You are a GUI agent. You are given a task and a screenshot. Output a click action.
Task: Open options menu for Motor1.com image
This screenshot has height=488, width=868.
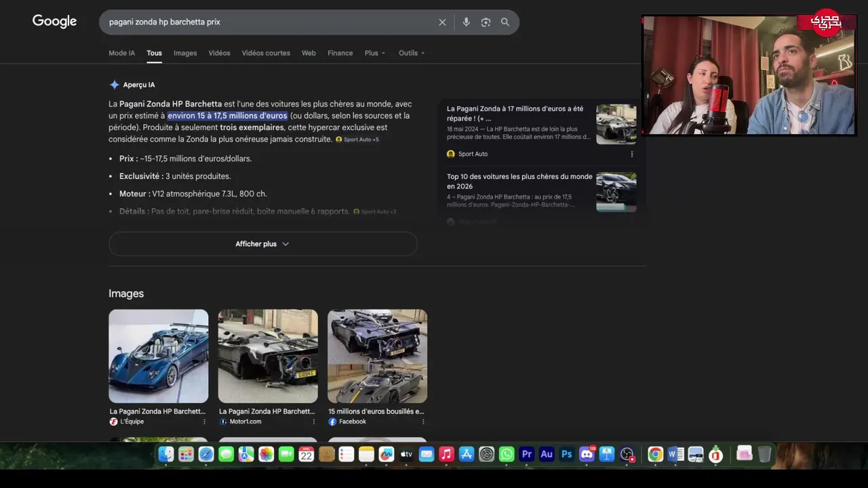313,422
